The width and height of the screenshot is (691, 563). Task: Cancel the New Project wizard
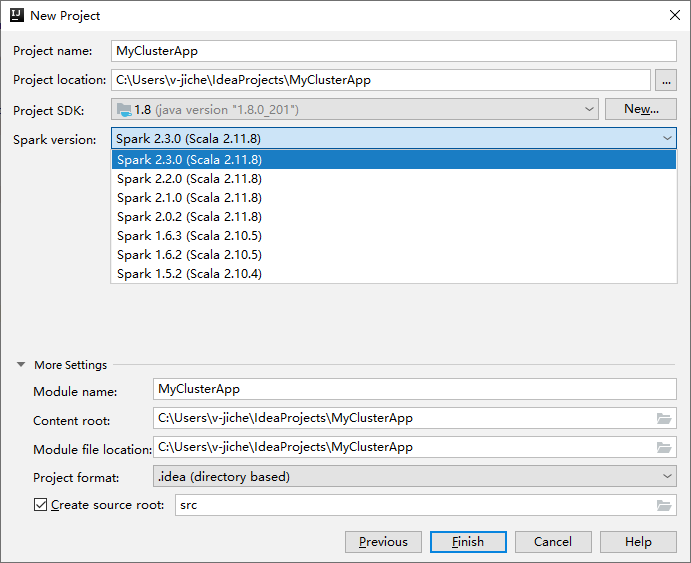click(553, 541)
